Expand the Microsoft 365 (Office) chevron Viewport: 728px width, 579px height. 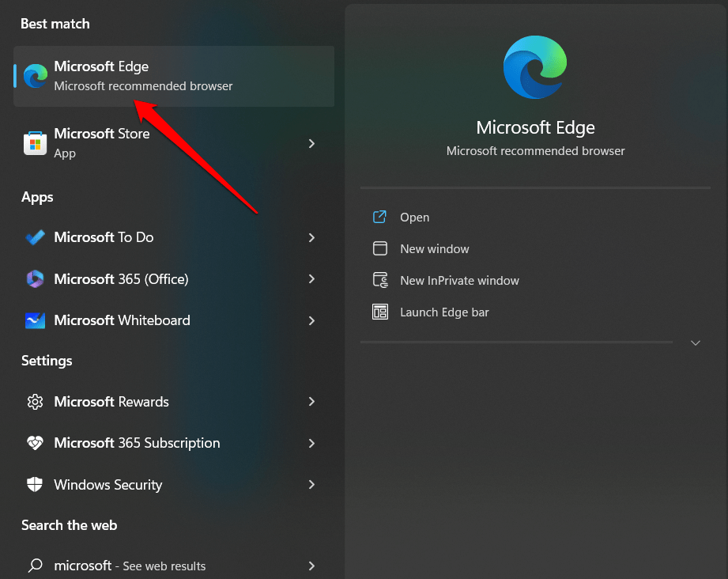click(311, 278)
